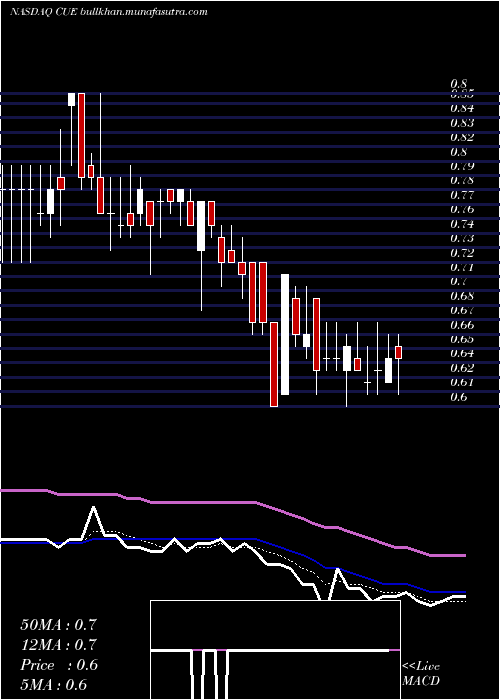Select the 0.82 price axis label
This screenshot has width=500, height=700.
click(x=462, y=137)
